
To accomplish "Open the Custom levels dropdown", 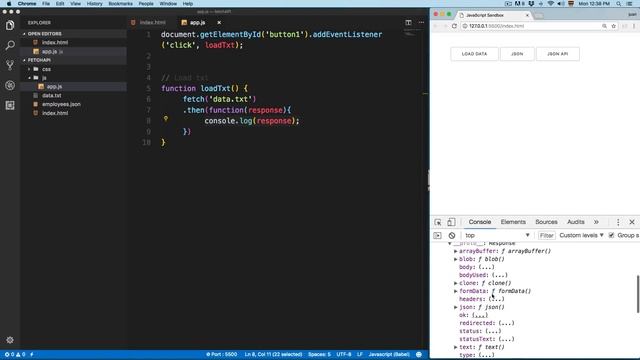I will 581,236.
